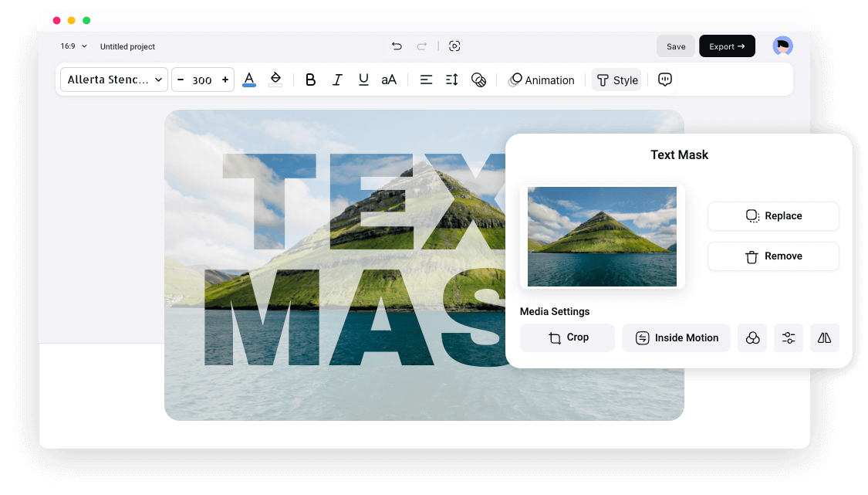This screenshot has height=495, width=868.
Task: Click the yellow minimize window button
Action: [72, 21]
